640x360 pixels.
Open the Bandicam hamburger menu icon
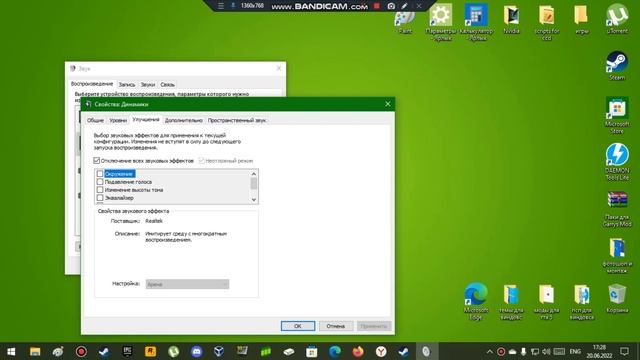(x=221, y=6)
